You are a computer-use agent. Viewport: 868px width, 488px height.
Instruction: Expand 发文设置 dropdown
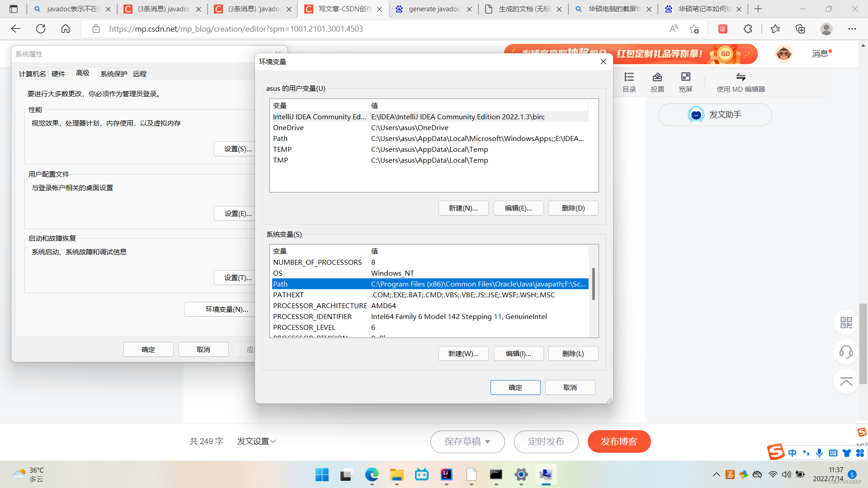click(256, 441)
